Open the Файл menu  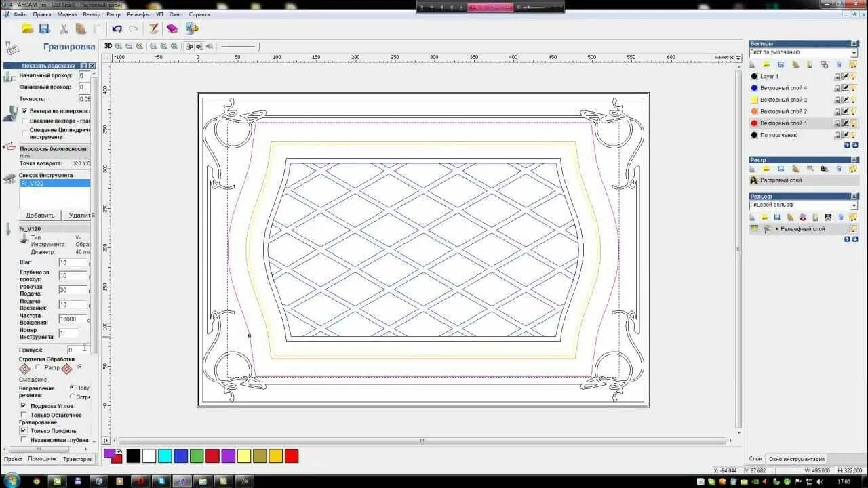point(20,14)
